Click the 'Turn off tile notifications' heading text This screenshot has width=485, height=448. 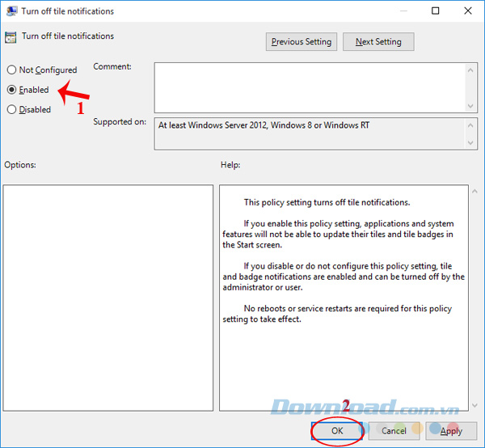tap(68, 36)
